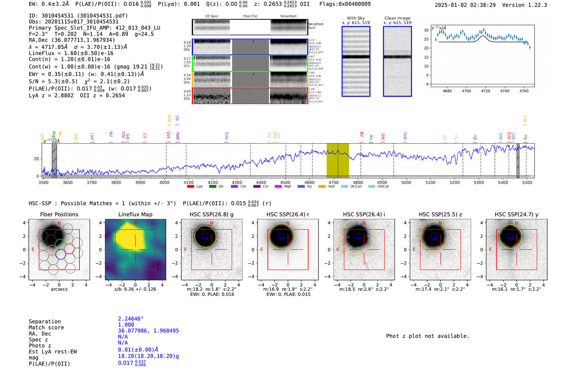Click the red Lyα legend swatch
This screenshot has width=576, height=392.
190,186
